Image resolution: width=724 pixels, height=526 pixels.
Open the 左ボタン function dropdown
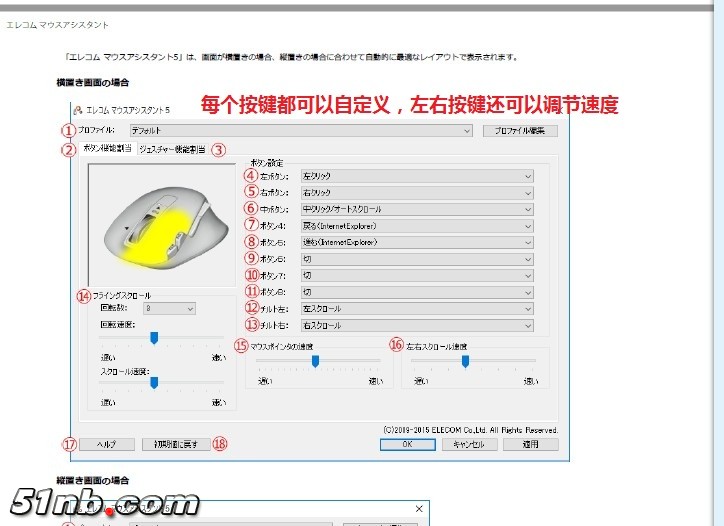417,176
